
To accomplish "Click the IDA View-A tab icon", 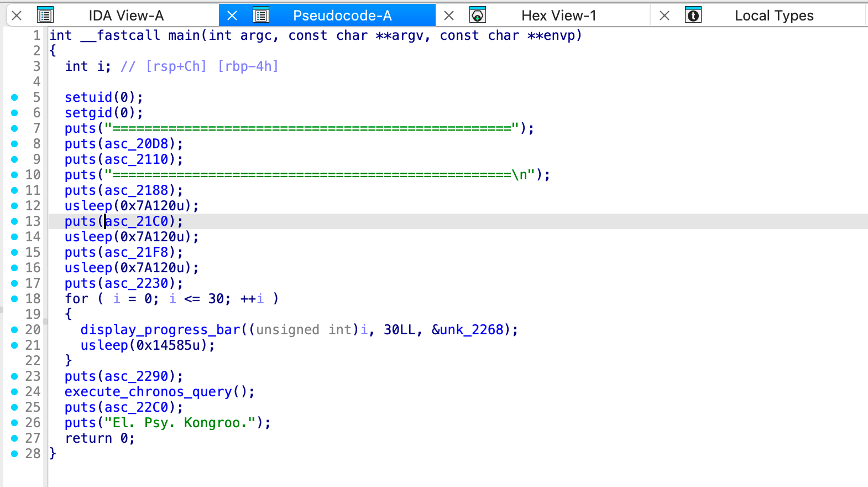I will point(45,15).
